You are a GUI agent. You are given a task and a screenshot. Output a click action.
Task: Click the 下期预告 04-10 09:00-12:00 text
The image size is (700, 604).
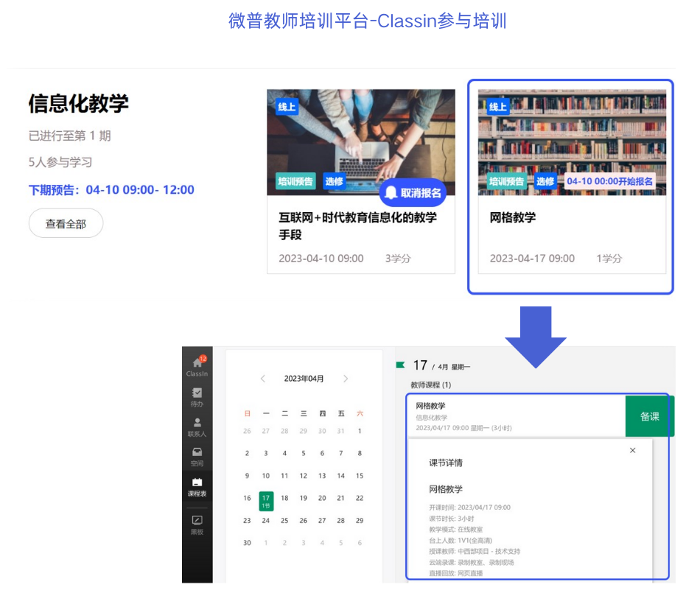pyautogui.click(x=111, y=190)
